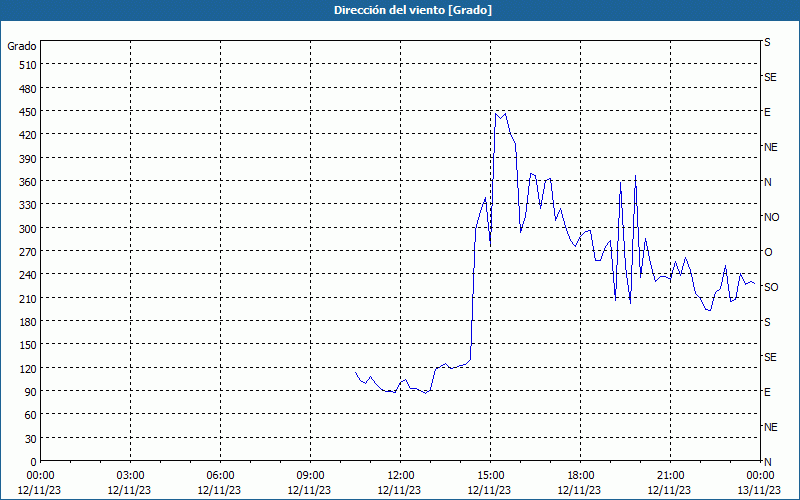This screenshot has width=800, height=500.
Task: Select the 510 y-axis value
Action: tap(28, 65)
